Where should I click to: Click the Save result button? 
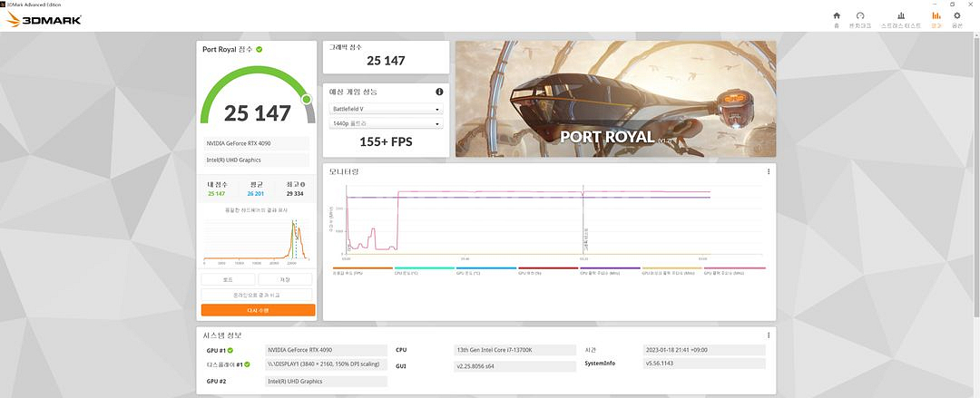pyautogui.click(x=287, y=280)
